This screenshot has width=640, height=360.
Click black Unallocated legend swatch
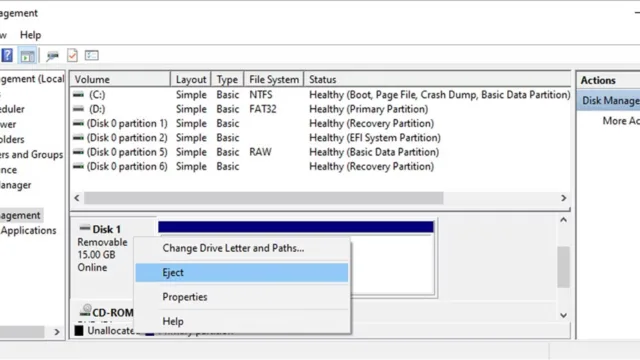[79, 330]
